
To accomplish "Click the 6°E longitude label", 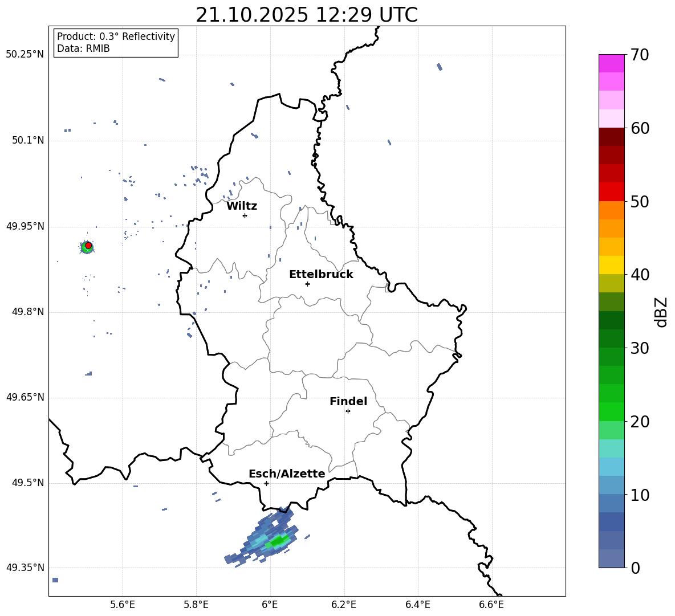I will pyautogui.click(x=270, y=605).
